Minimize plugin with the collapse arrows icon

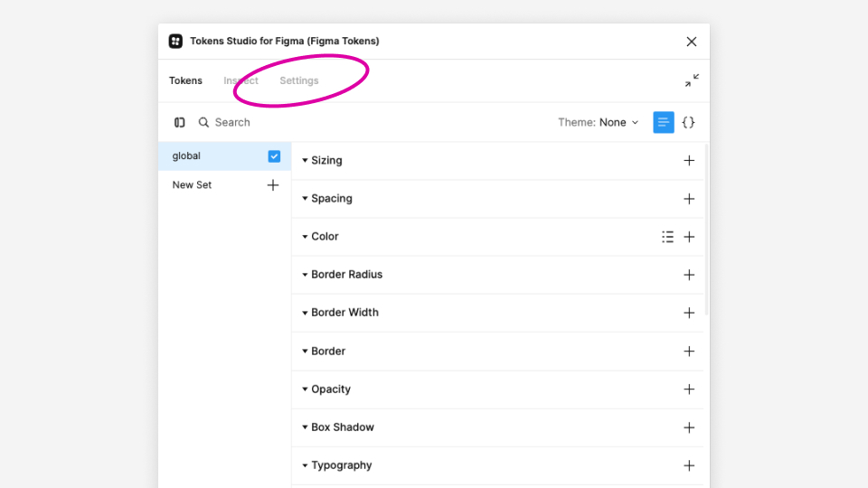pyautogui.click(x=692, y=80)
